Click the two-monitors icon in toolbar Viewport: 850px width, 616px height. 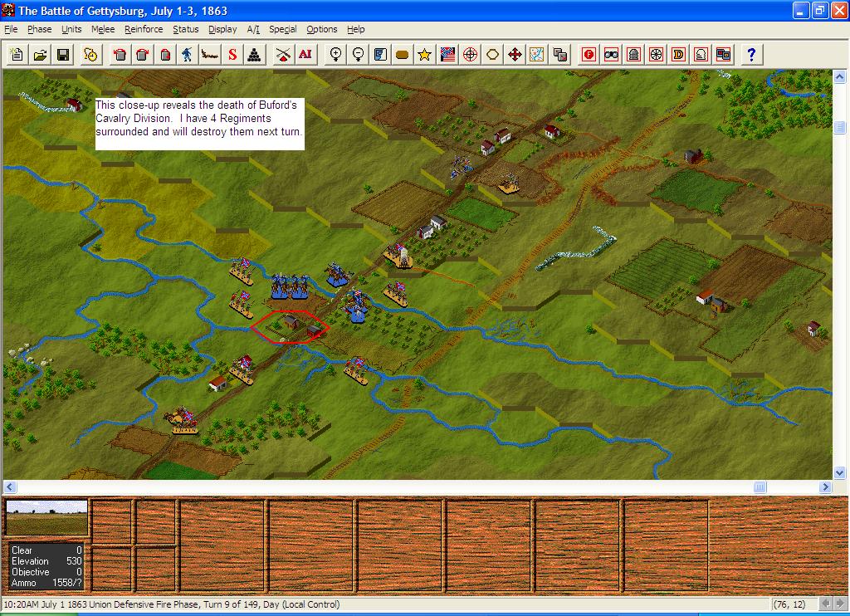(724, 54)
